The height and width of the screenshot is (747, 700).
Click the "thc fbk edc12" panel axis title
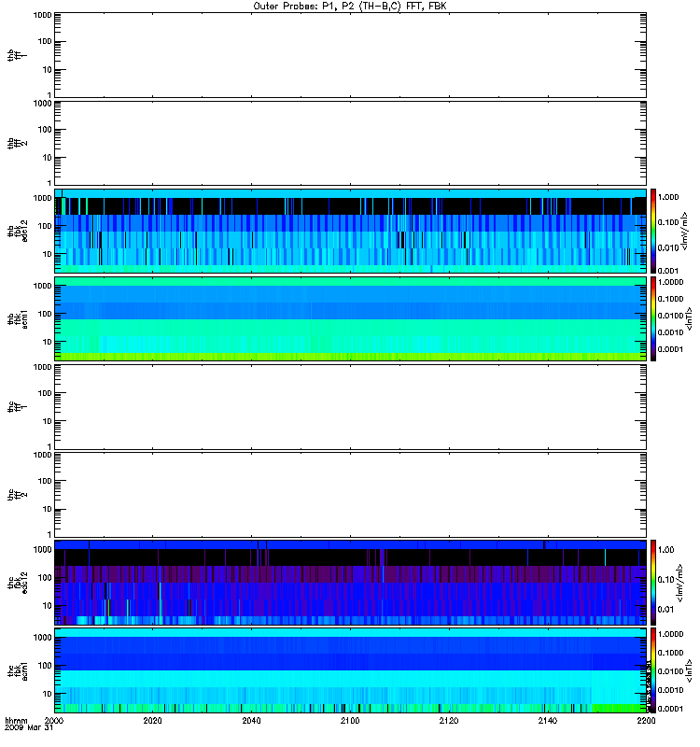click(x=17, y=582)
